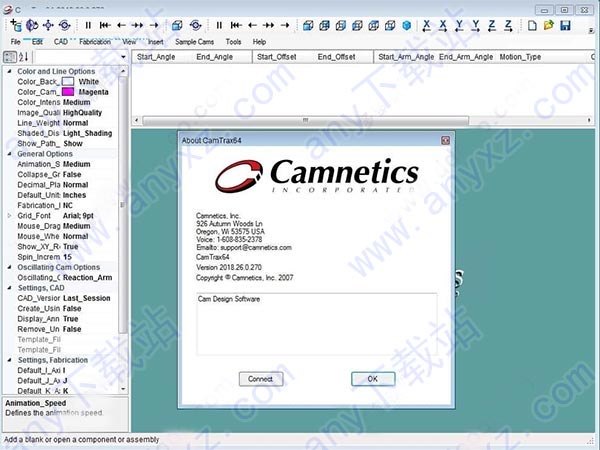Rewind to start in the first playback group
The width and height of the screenshot is (600, 450).
(105, 25)
